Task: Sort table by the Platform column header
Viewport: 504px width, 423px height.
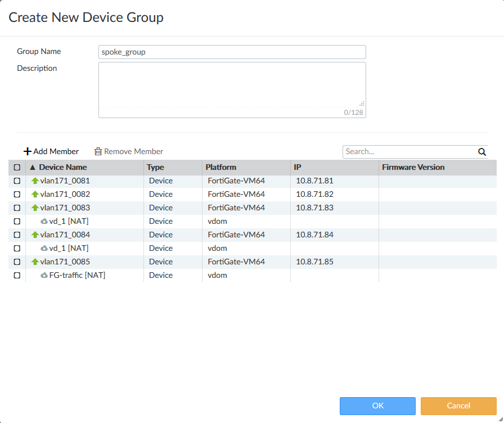Action: (x=221, y=168)
